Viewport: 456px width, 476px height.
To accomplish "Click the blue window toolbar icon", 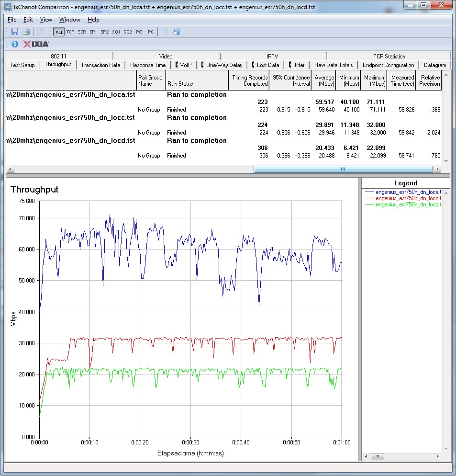I will pos(177,32).
